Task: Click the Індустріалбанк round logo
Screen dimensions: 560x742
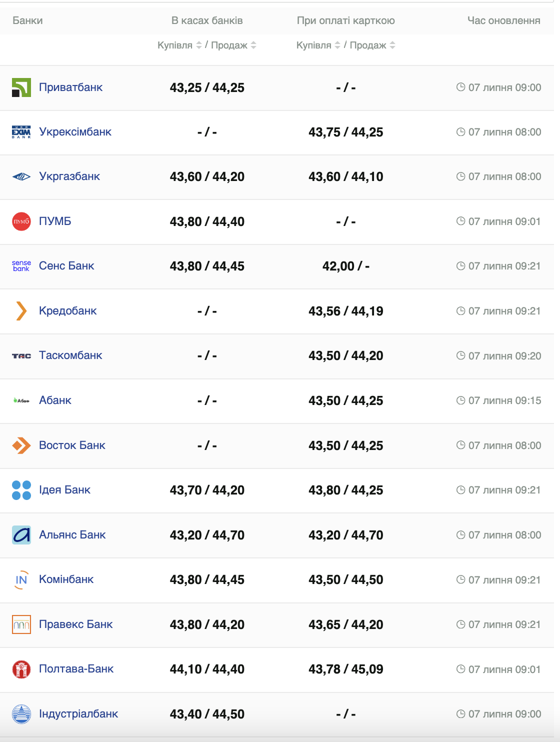Action: [21, 714]
